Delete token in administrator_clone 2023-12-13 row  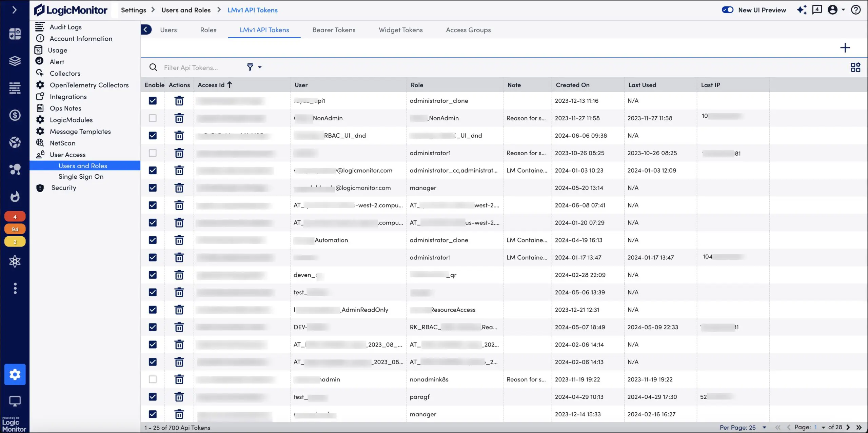[179, 101]
